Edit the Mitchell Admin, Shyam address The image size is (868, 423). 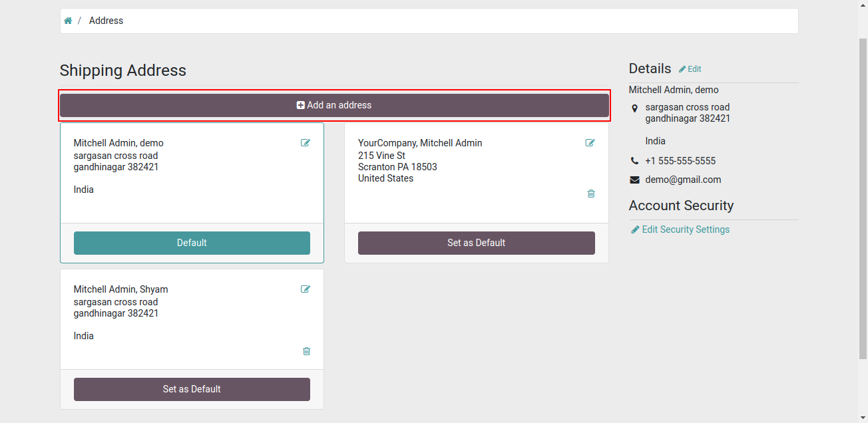(x=306, y=289)
